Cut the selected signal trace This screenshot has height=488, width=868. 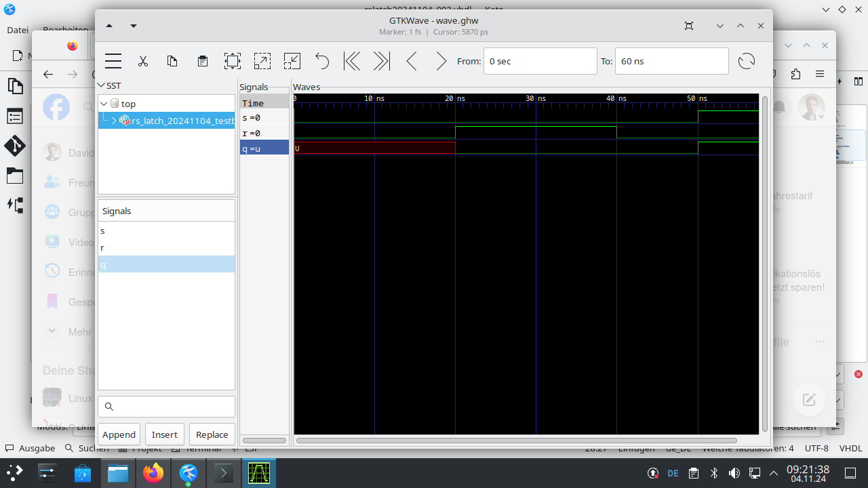(143, 61)
